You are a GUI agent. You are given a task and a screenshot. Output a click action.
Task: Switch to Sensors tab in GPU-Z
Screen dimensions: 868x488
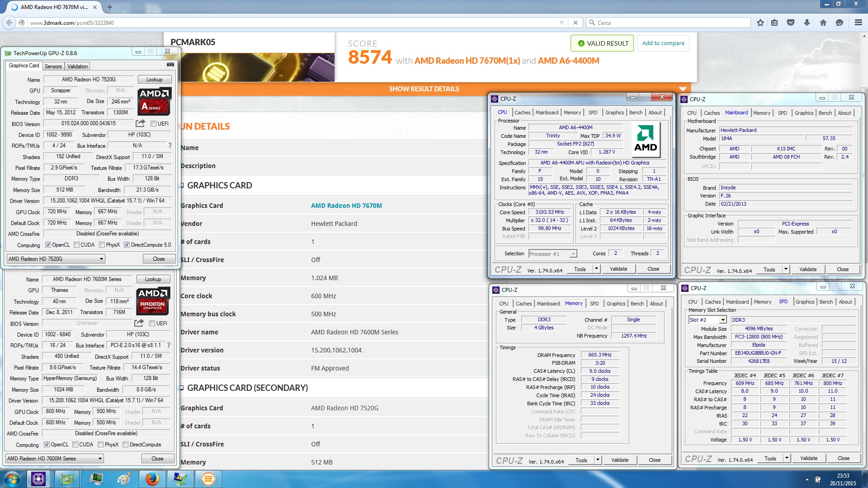(x=53, y=66)
